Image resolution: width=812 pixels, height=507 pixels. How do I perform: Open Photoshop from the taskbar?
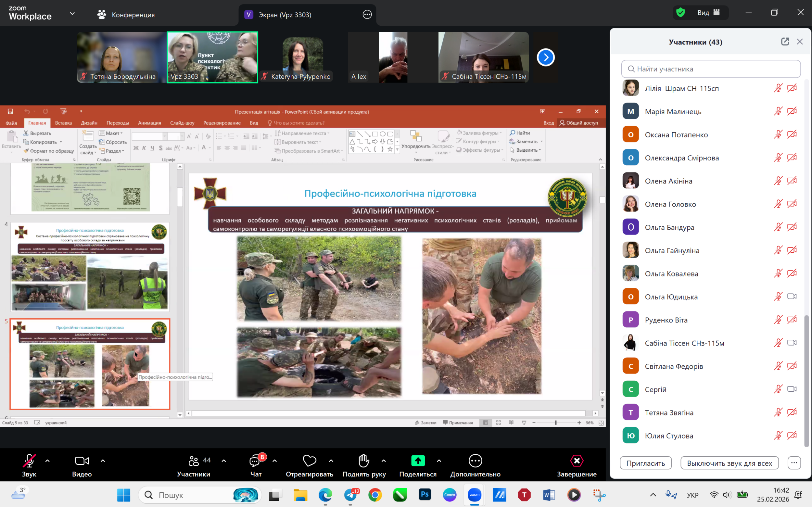coord(425,495)
